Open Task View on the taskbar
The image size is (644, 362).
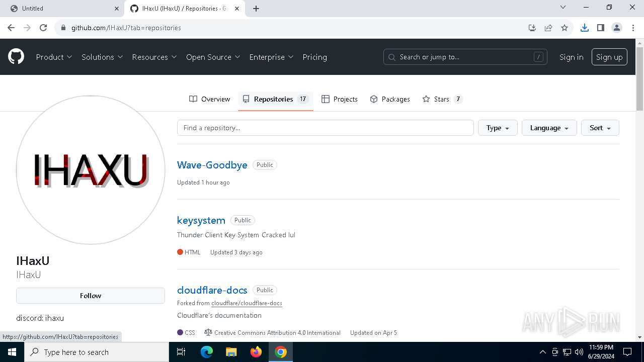click(181, 352)
